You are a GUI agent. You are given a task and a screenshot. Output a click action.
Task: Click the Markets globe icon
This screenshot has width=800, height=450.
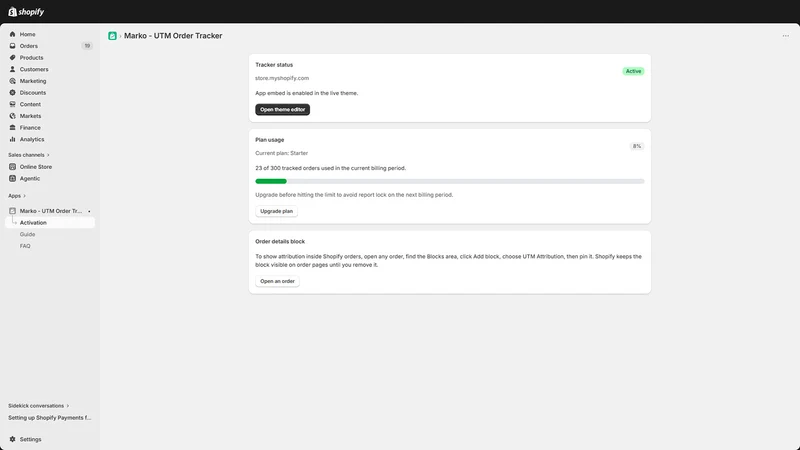pyautogui.click(x=12, y=116)
